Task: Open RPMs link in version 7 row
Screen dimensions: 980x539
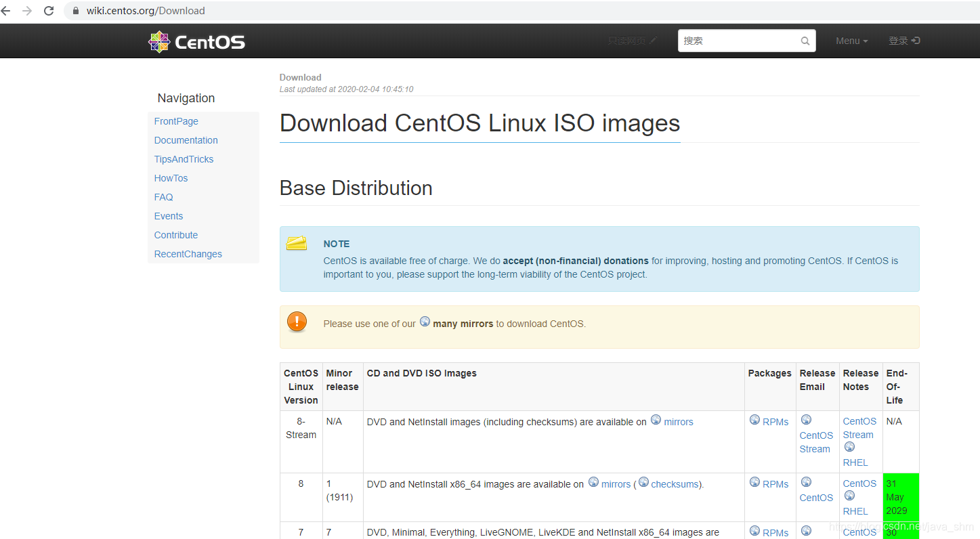Action: pos(775,533)
